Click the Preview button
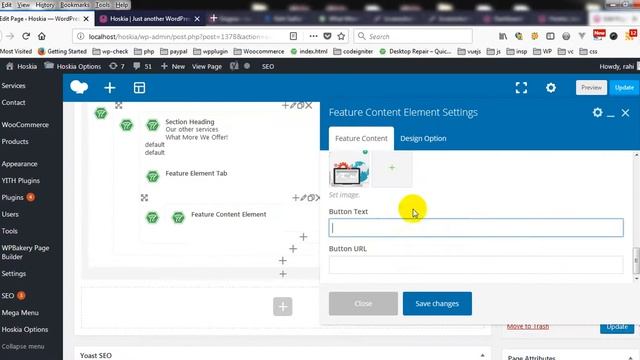The image size is (640, 360). click(591, 87)
